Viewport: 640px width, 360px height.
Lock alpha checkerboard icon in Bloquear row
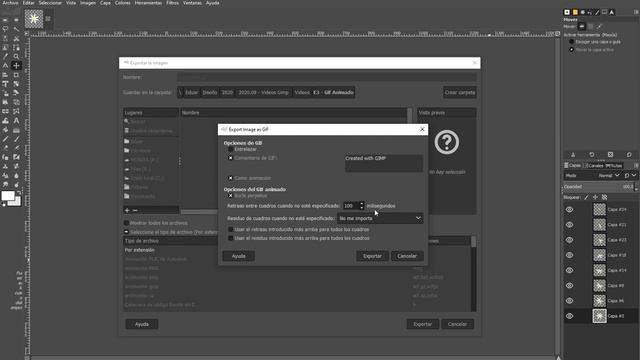click(x=604, y=198)
